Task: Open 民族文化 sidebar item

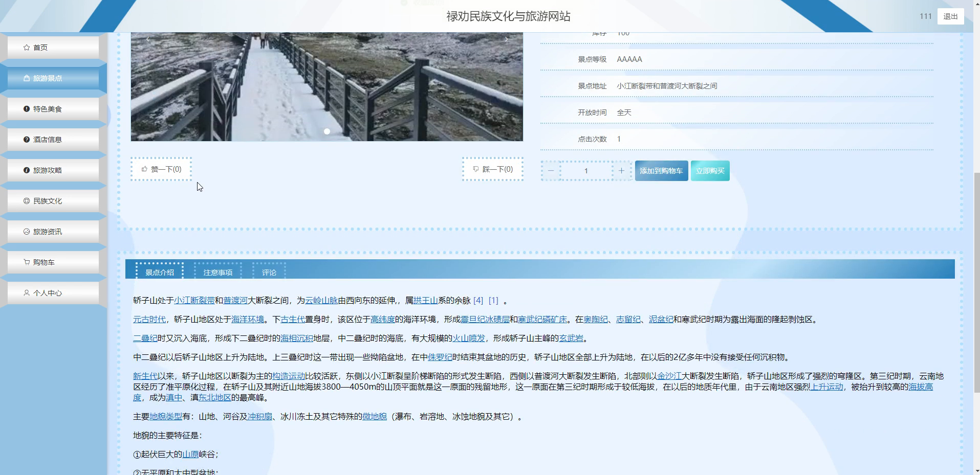Action: 53,201
